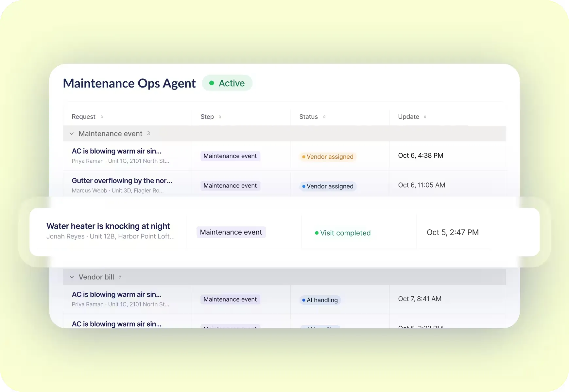569x392 pixels.
Task: Click Maintenance event step tag in gutter row
Action: pos(230,186)
